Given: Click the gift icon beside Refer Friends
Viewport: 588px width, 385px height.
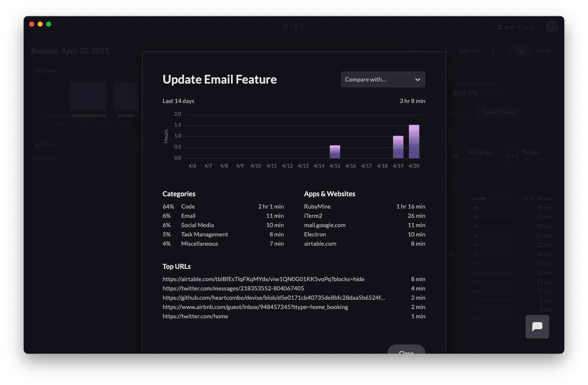Looking at the screenshot, I should point(499,27).
